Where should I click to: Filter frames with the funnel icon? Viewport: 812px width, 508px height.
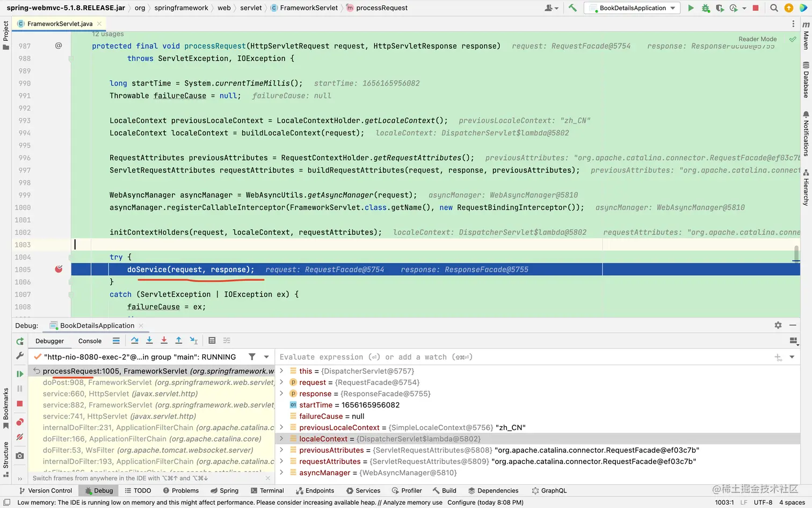pyautogui.click(x=252, y=357)
